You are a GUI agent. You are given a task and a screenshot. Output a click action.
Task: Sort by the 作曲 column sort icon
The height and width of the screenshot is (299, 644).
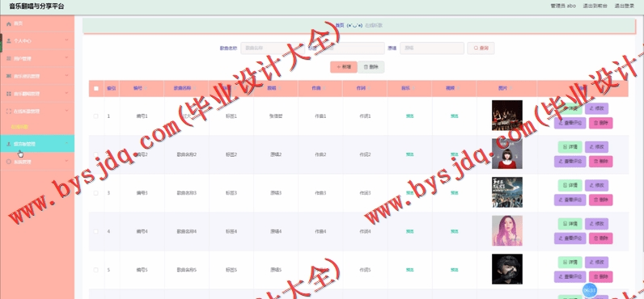point(324,88)
